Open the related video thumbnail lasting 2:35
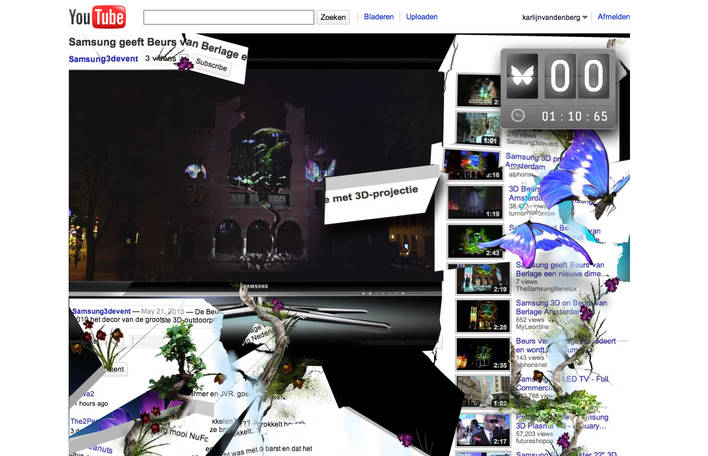The height and width of the screenshot is (456, 708). pyautogui.click(x=483, y=354)
